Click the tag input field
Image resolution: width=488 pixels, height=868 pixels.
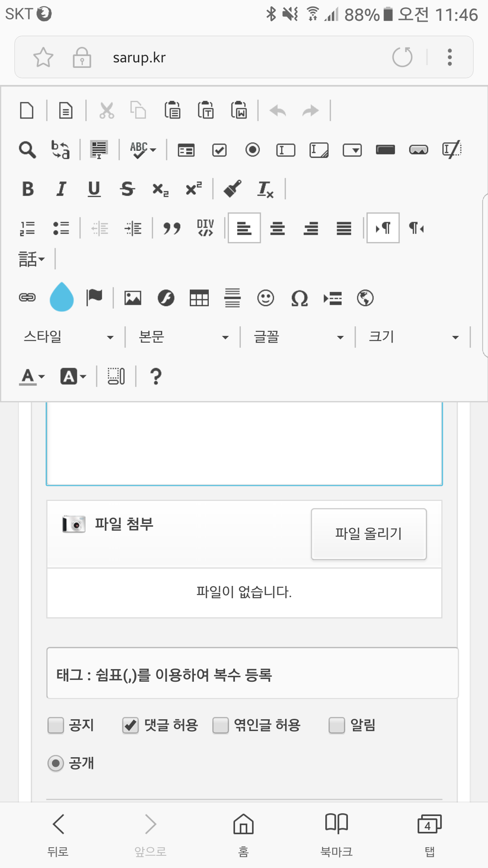click(252, 674)
